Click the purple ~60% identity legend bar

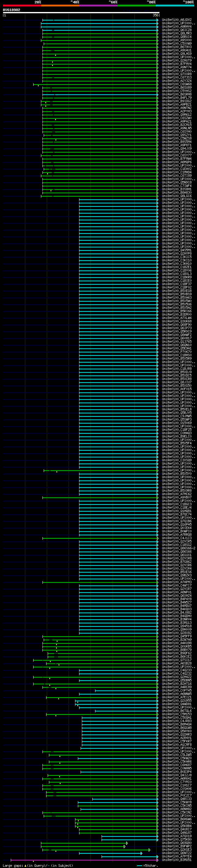tap(98, 6)
